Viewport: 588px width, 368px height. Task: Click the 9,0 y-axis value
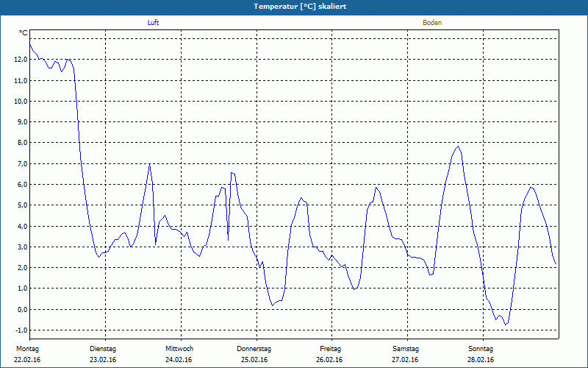tap(22, 122)
